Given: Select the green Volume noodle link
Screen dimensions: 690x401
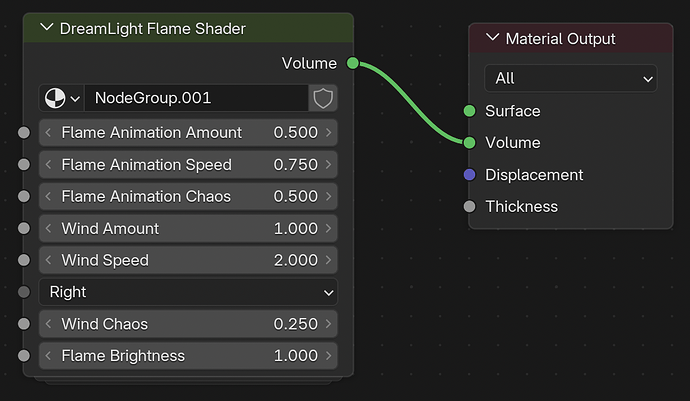Looking at the screenshot, I should click(x=411, y=105).
